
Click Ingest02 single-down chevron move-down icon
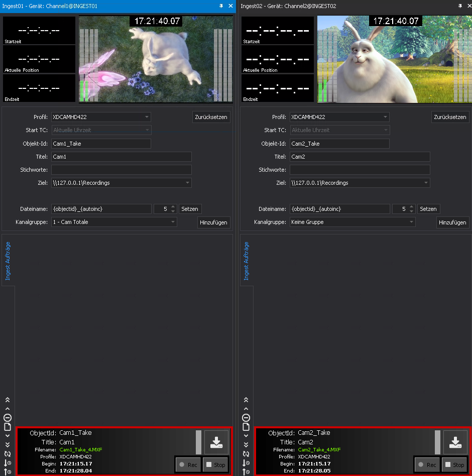tap(246, 436)
